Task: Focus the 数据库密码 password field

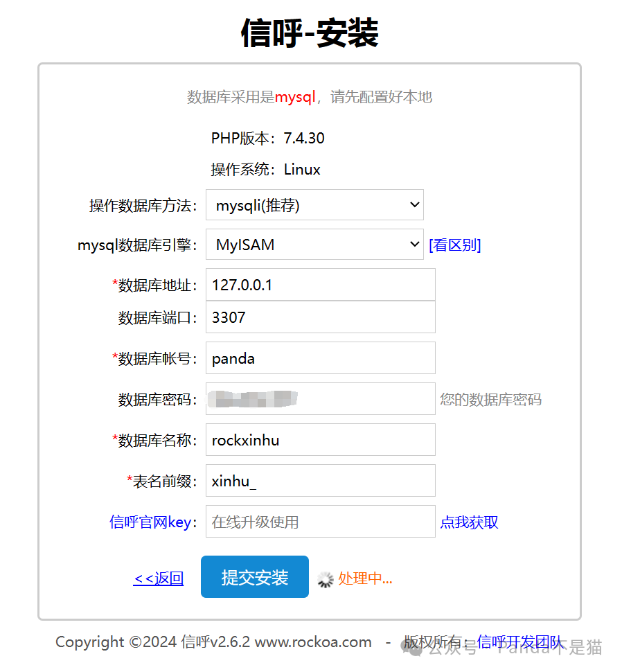Action: [x=321, y=399]
